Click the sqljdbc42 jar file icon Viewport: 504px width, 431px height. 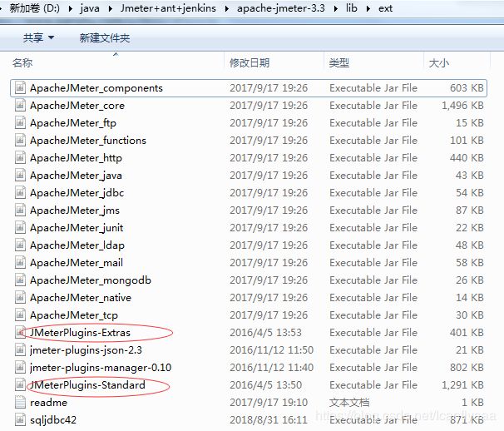coord(20,419)
